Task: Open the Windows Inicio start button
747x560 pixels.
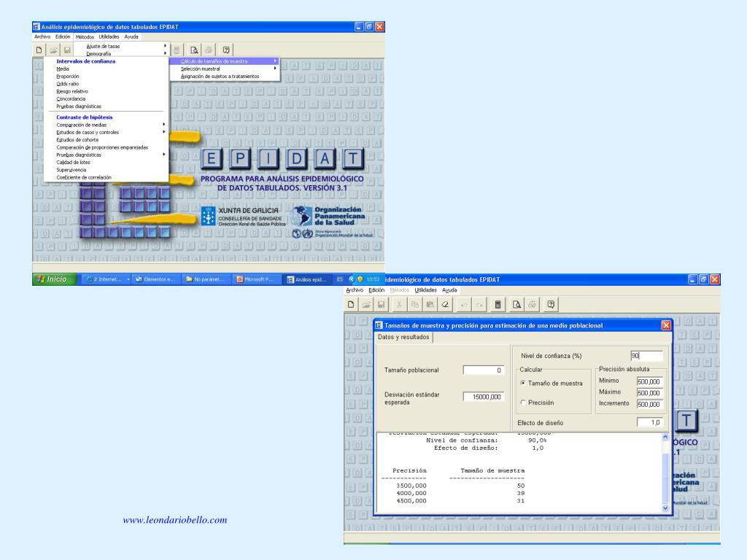Action: click(54, 279)
